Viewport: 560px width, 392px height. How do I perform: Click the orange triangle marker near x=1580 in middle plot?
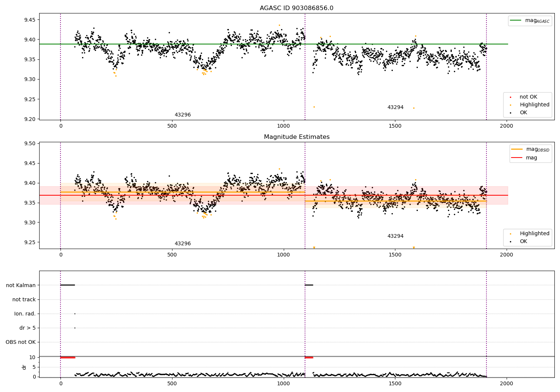414,248
